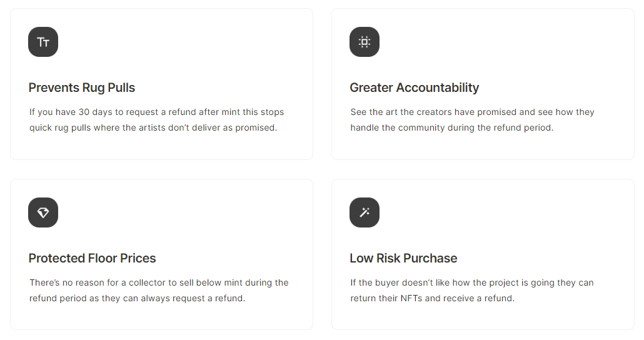The height and width of the screenshot is (340, 644).
Task: Select the Prevents Rug Pulls heading
Action: click(x=82, y=87)
